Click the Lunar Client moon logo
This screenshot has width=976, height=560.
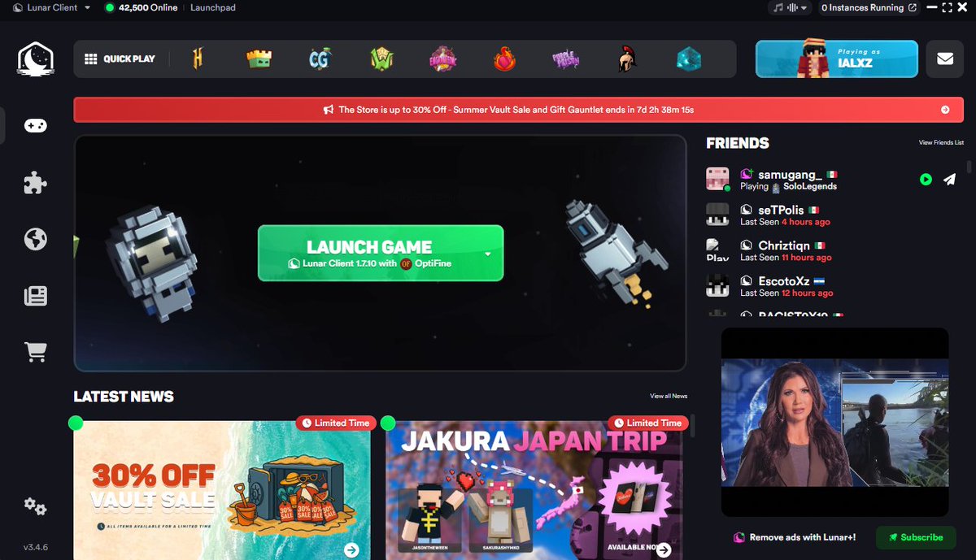click(x=35, y=59)
